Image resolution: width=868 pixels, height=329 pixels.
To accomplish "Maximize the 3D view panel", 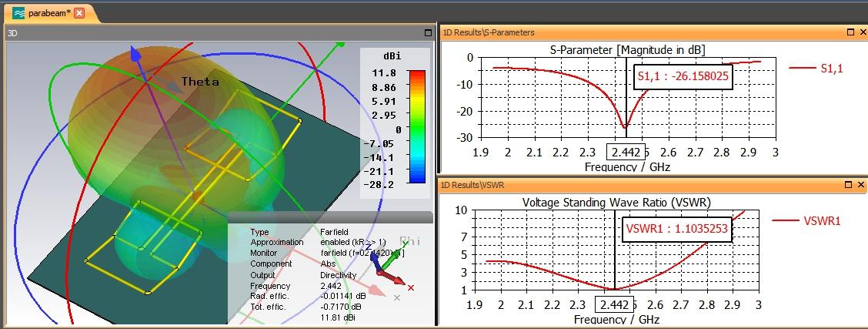I will pyautogui.click(x=428, y=32).
